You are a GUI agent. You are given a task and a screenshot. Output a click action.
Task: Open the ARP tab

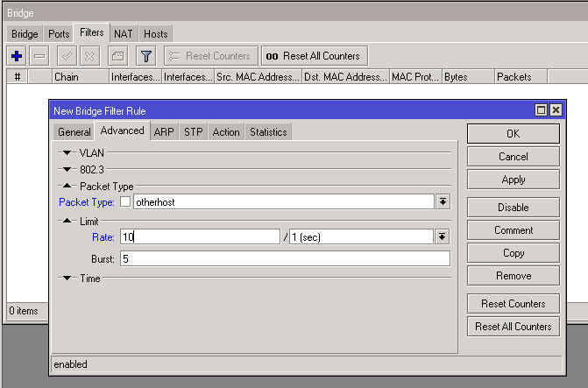click(164, 132)
